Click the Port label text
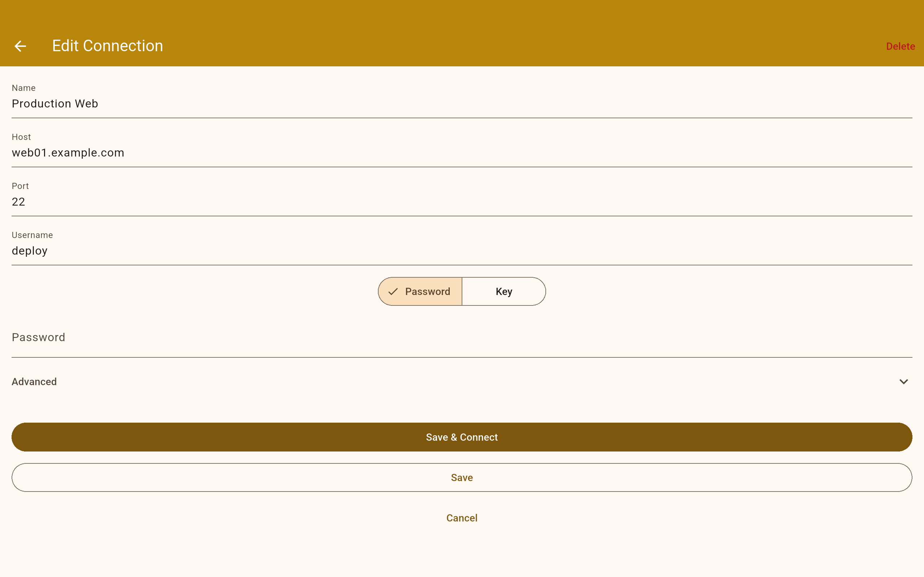This screenshot has width=924, height=577. tap(20, 186)
